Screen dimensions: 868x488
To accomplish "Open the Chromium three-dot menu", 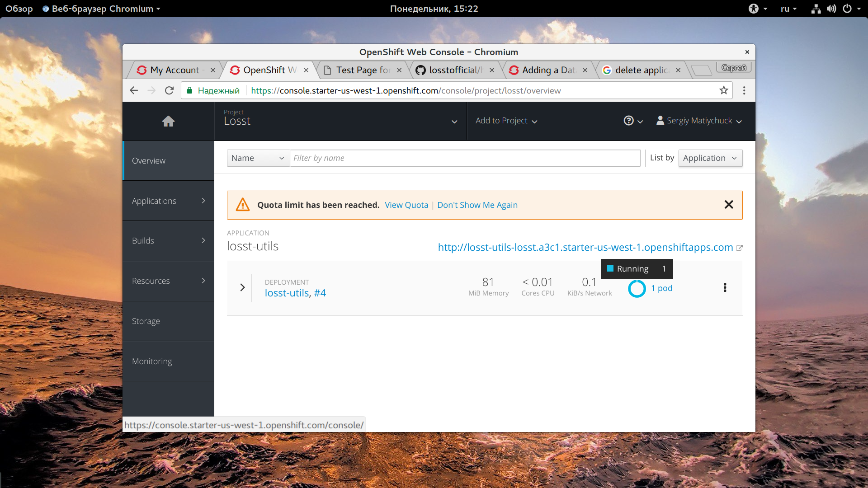I will pos(744,90).
